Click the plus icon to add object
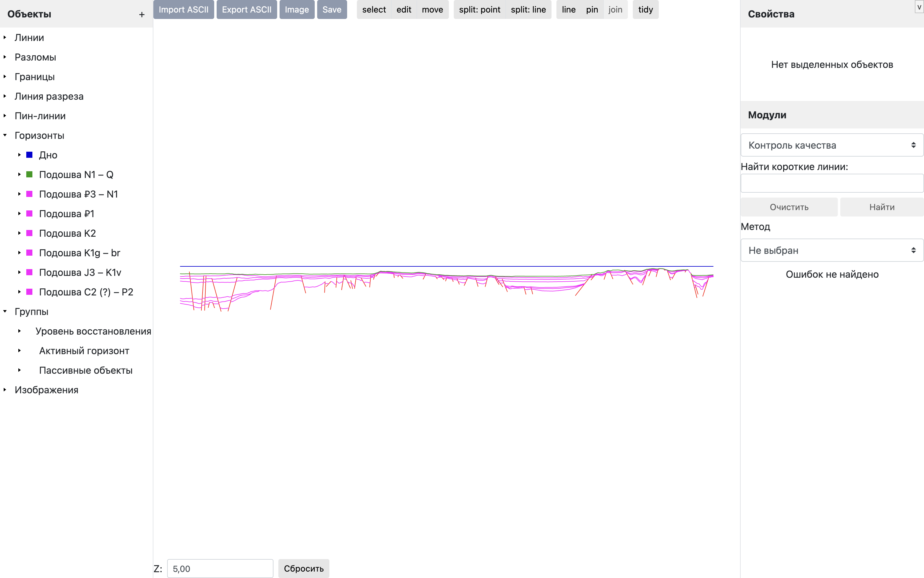Image resolution: width=924 pixels, height=578 pixels. [142, 15]
